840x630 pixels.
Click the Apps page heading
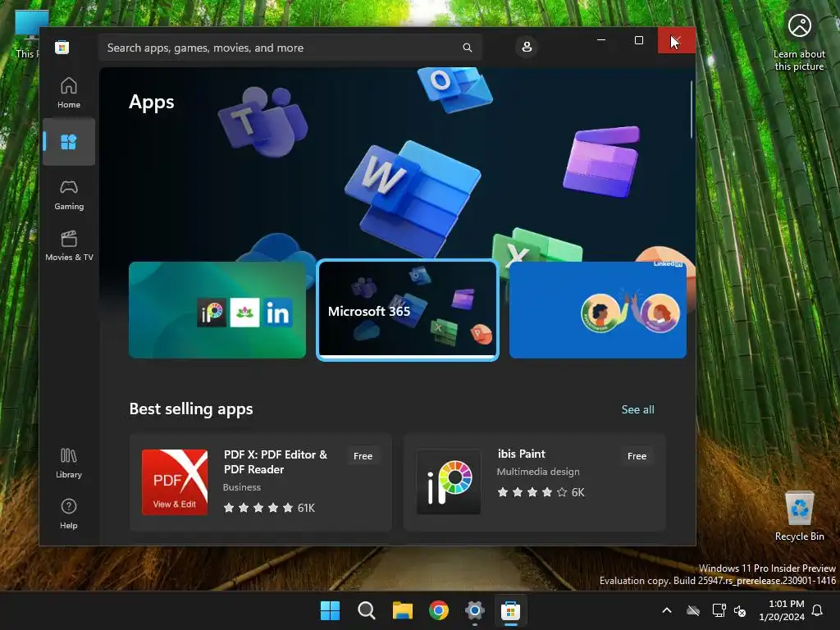coord(152,102)
